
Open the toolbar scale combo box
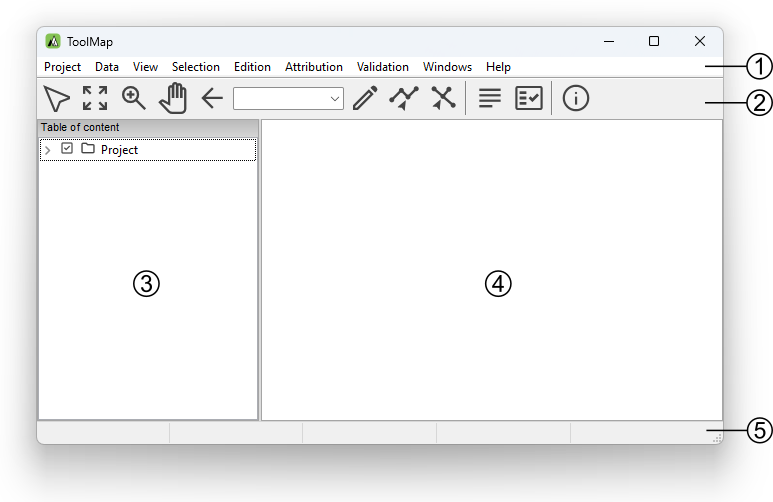[288, 99]
